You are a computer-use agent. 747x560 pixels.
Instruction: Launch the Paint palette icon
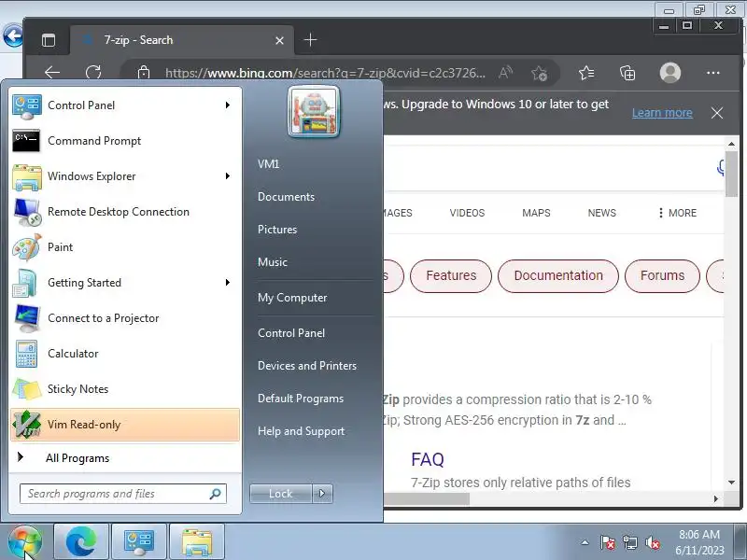pyautogui.click(x=27, y=247)
